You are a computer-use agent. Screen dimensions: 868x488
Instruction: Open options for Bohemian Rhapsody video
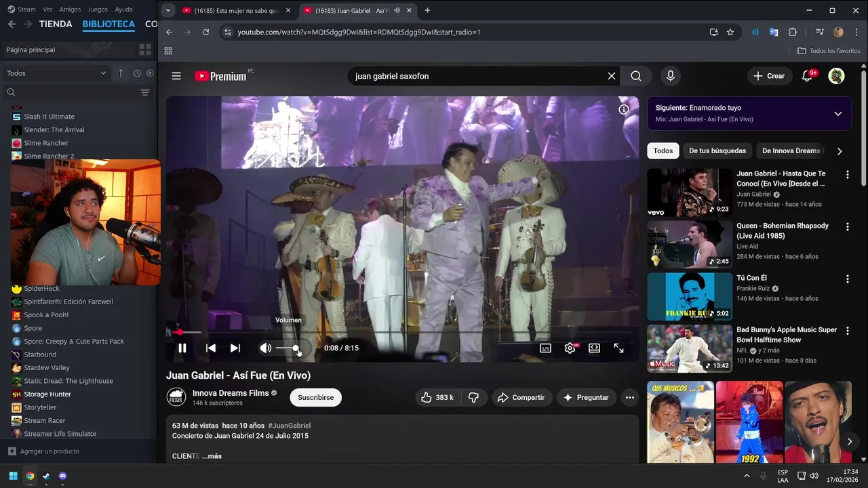(847, 226)
